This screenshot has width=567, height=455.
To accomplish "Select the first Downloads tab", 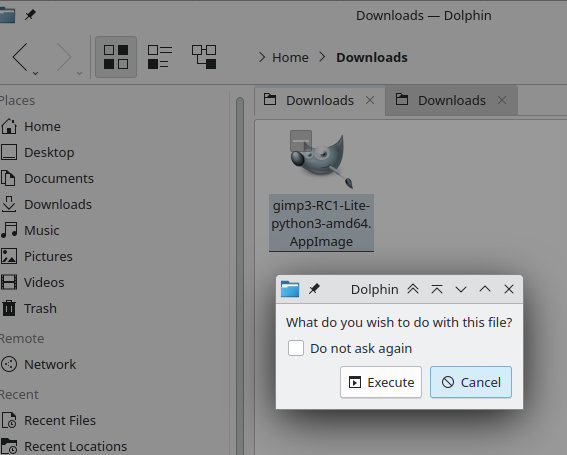I will (x=320, y=101).
